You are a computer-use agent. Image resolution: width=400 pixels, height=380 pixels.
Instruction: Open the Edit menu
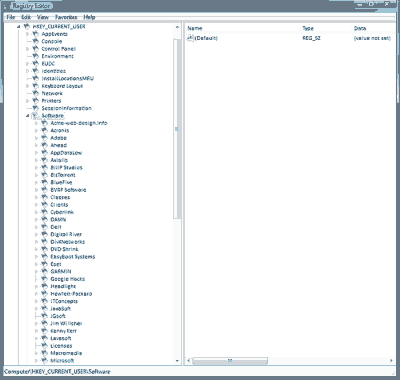coord(26,17)
